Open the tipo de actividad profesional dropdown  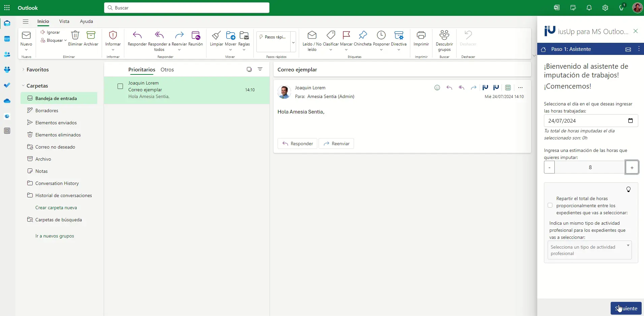(589, 250)
